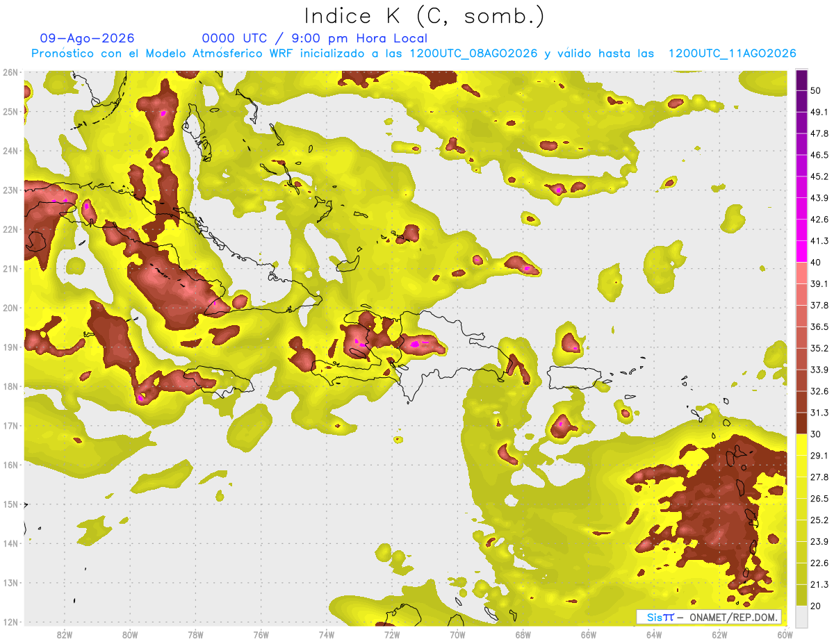Click the 'Indice K (C, somb.)' title

coord(424,15)
